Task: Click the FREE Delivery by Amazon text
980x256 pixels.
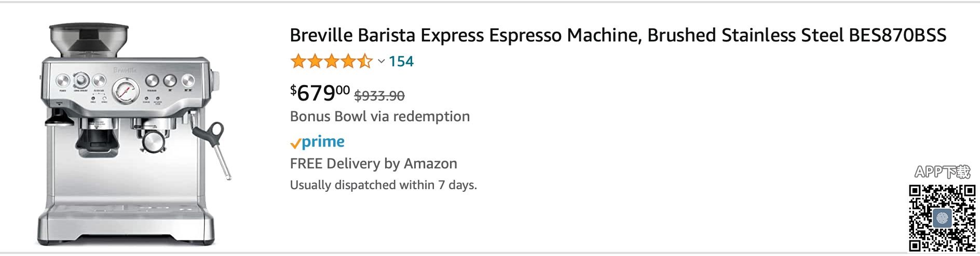Action: 373,163
